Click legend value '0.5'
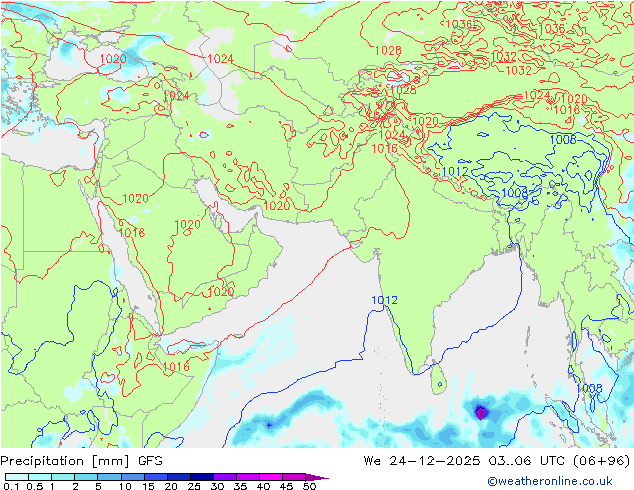Viewport: 634px width, 490px height. pyautogui.click(x=34, y=486)
